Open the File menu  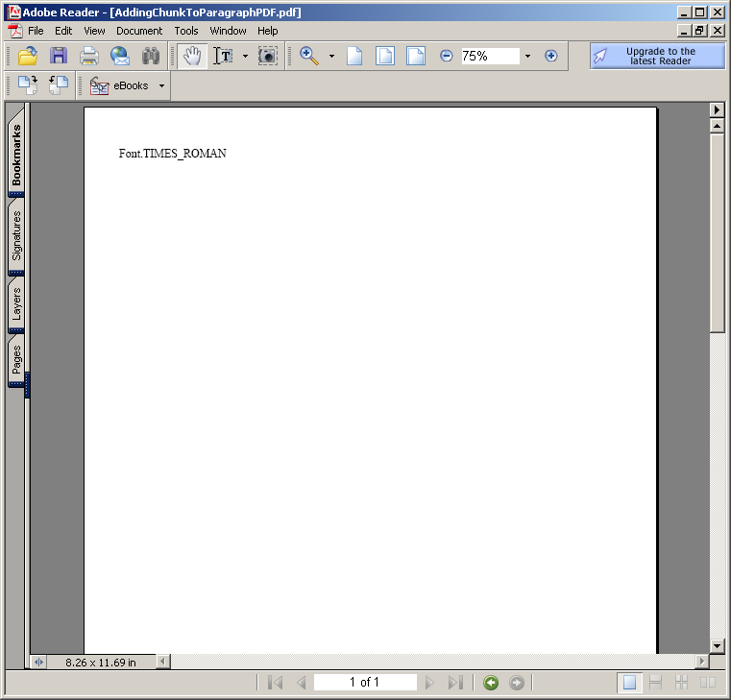coord(36,31)
